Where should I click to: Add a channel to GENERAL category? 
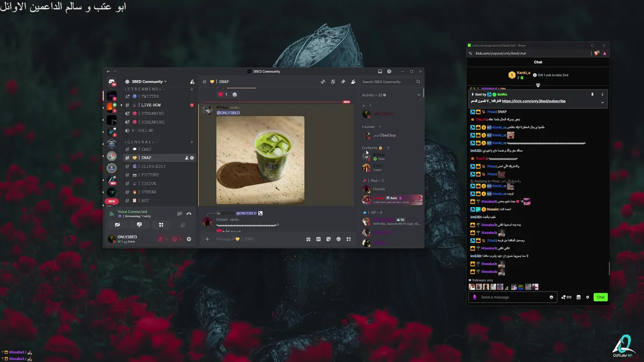[192, 142]
